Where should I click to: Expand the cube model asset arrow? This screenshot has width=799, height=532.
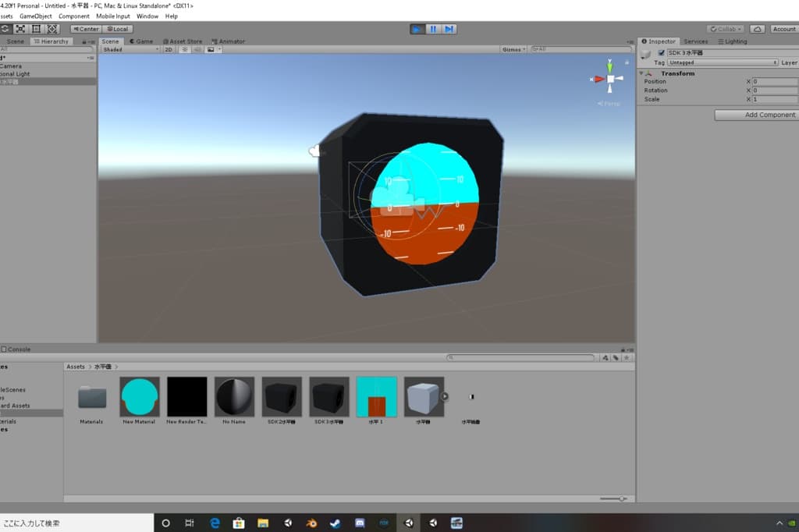[x=444, y=396]
